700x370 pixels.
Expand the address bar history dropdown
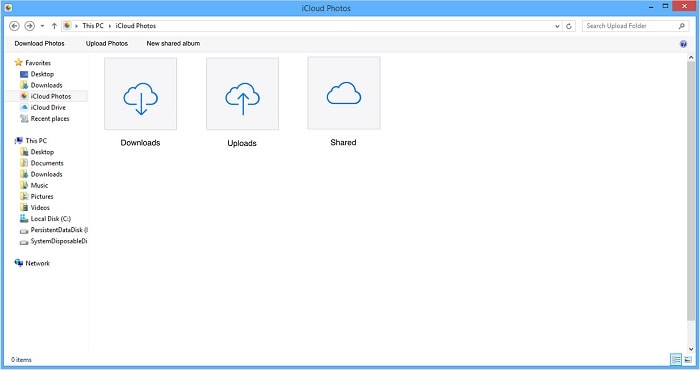557,26
